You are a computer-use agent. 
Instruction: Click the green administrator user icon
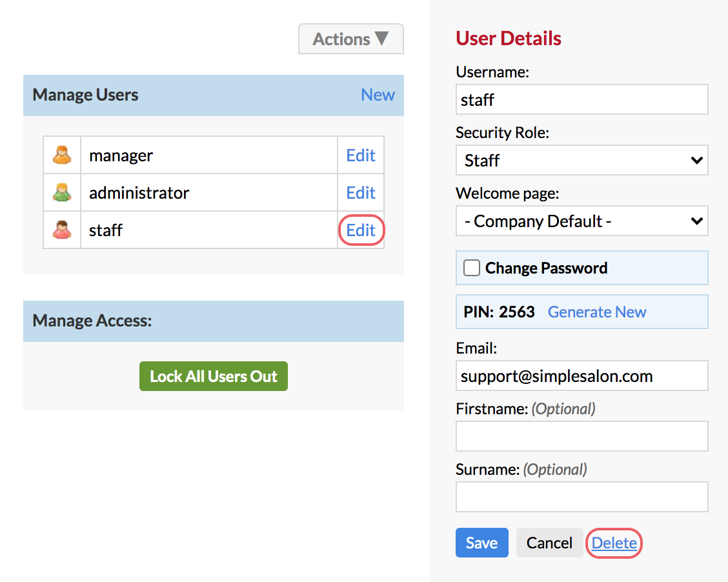[x=62, y=192]
